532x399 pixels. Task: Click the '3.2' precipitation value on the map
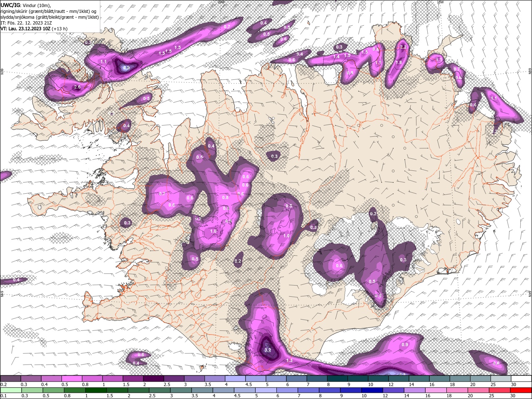click(268, 350)
